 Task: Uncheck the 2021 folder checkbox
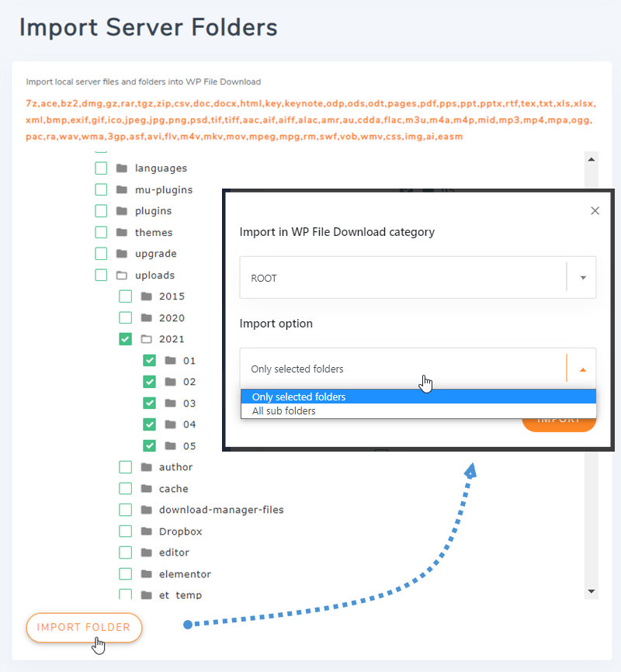(x=125, y=339)
